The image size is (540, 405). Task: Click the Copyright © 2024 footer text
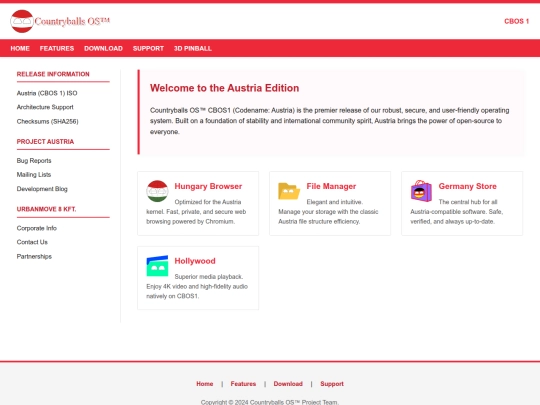[x=270, y=402]
